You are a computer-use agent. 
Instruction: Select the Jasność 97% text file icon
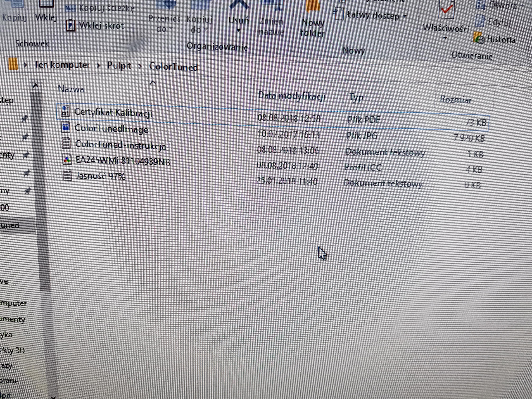67,175
